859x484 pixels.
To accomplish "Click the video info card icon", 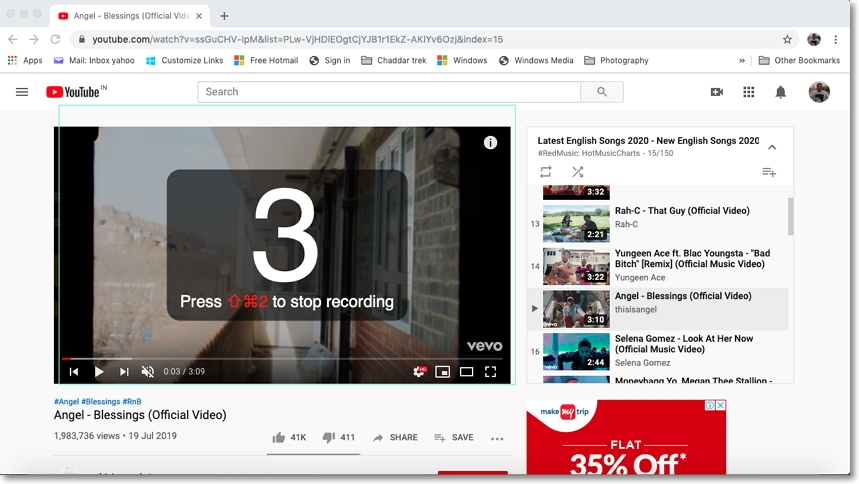I will click(x=490, y=143).
